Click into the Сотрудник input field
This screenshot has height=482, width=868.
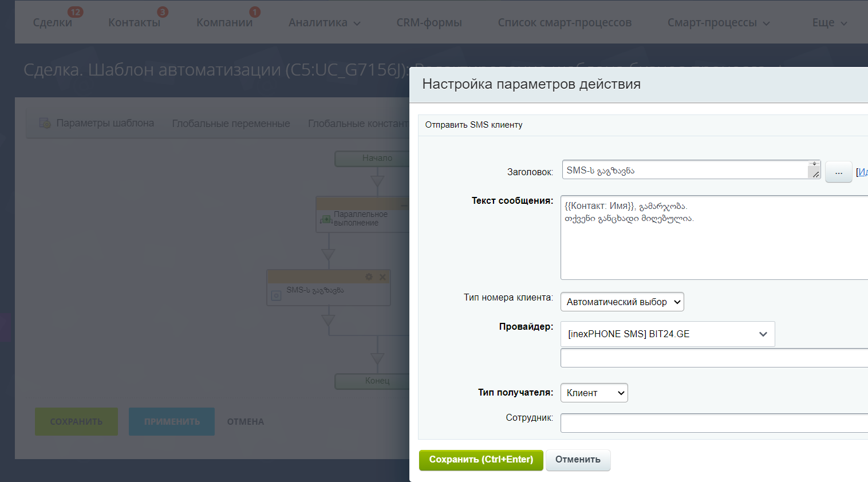pyautogui.click(x=714, y=423)
